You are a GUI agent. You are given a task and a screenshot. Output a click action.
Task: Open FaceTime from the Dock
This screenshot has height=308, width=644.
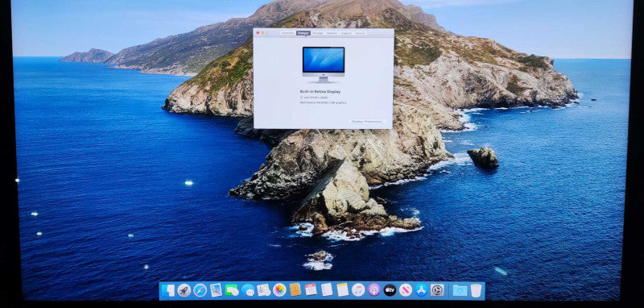(x=232, y=290)
